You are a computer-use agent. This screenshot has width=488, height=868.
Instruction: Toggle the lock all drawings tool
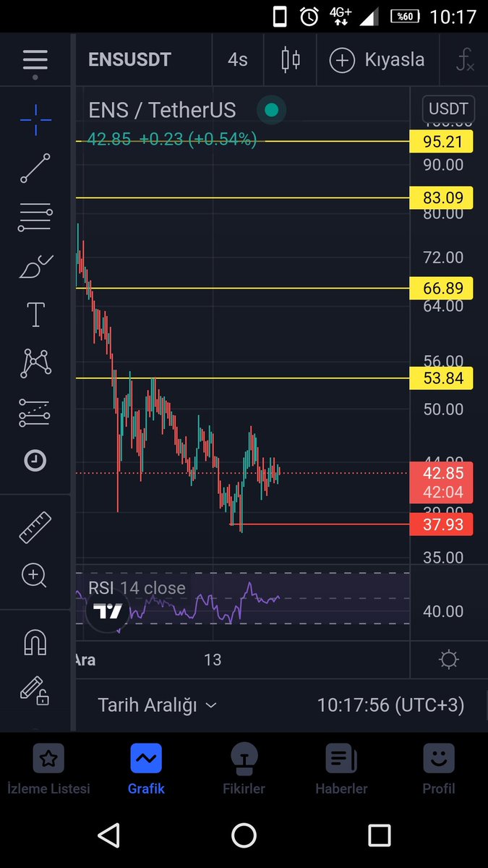pyautogui.click(x=34, y=691)
